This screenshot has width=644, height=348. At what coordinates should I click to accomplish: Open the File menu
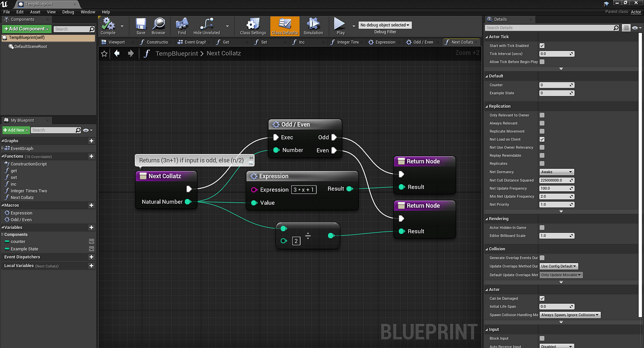[x=6, y=12]
